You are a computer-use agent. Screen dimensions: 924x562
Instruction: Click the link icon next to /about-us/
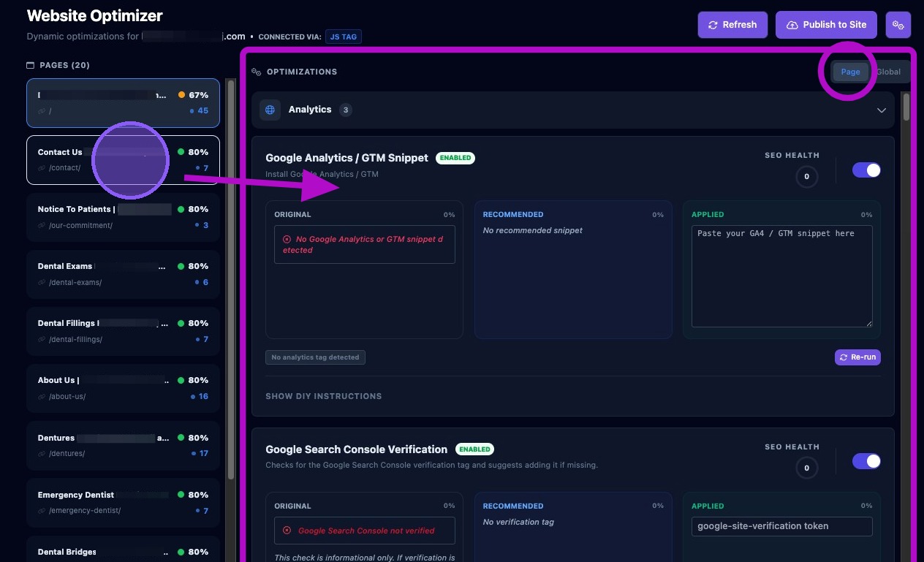[42, 396]
